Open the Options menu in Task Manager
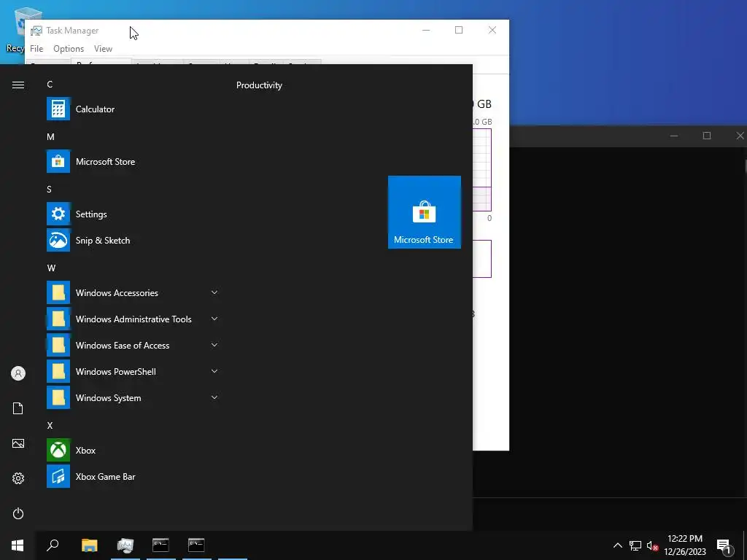 (x=69, y=49)
